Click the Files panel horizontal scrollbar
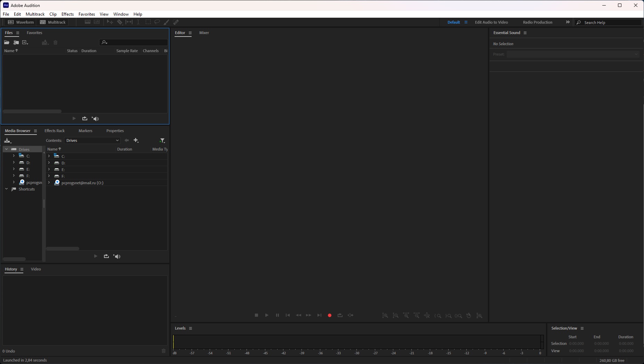644x364 pixels. coord(32,111)
